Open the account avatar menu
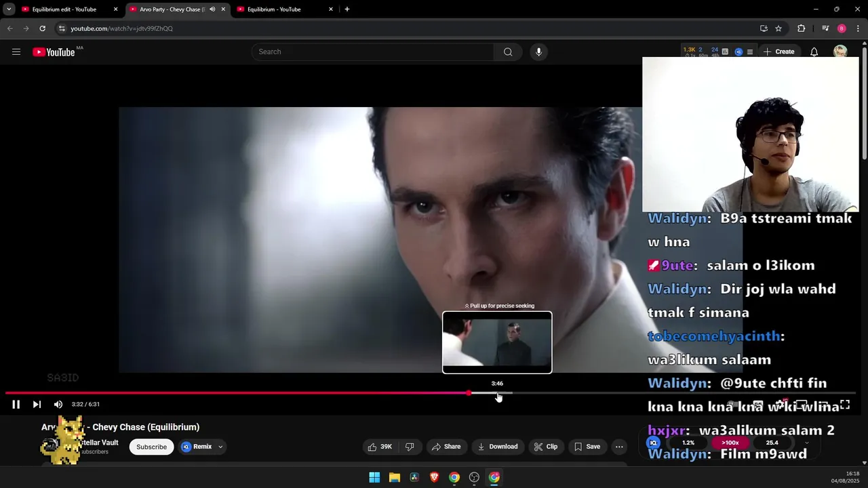This screenshot has width=868, height=488. pos(840,52)
